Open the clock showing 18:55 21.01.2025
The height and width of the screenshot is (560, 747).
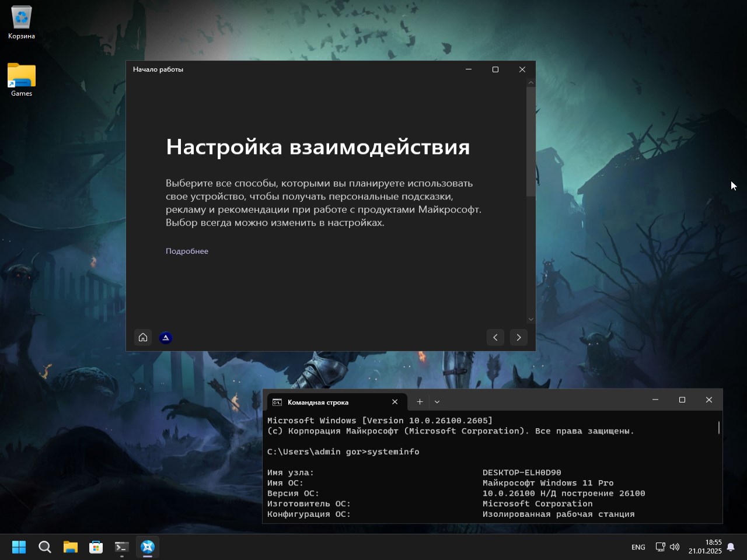[x=705, y=547]
